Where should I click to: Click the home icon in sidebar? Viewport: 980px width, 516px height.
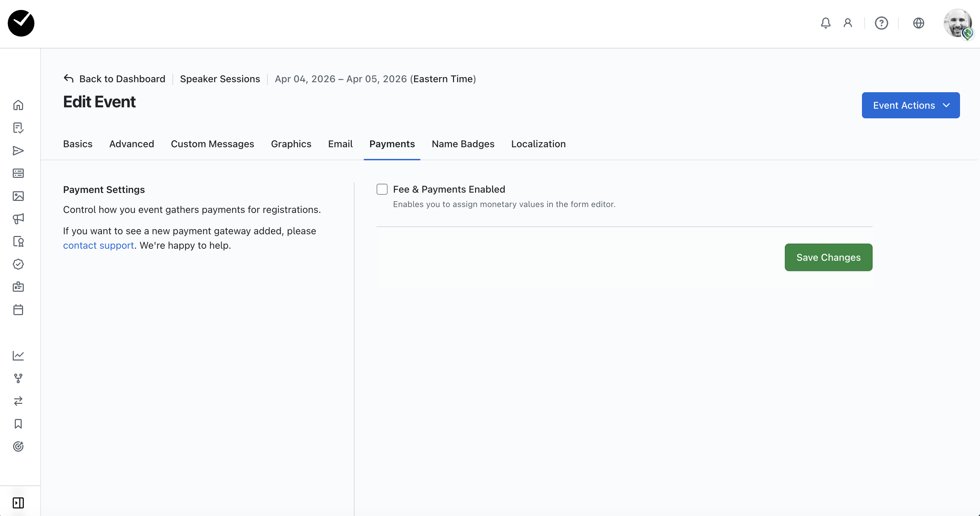coord(18,105)
